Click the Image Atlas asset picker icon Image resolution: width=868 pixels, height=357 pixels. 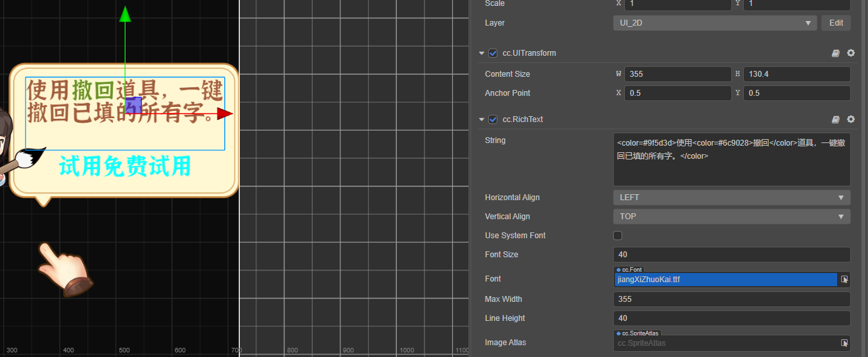pos(844,343)
